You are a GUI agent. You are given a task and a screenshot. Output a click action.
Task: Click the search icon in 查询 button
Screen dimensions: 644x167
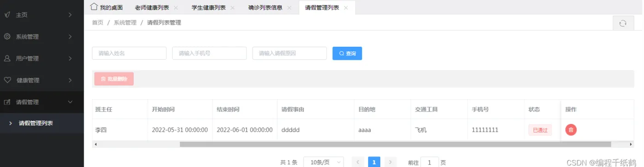(342, 54)
